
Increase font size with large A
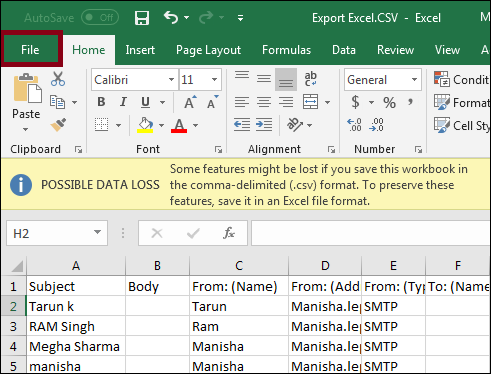click(x=190, y=102)
